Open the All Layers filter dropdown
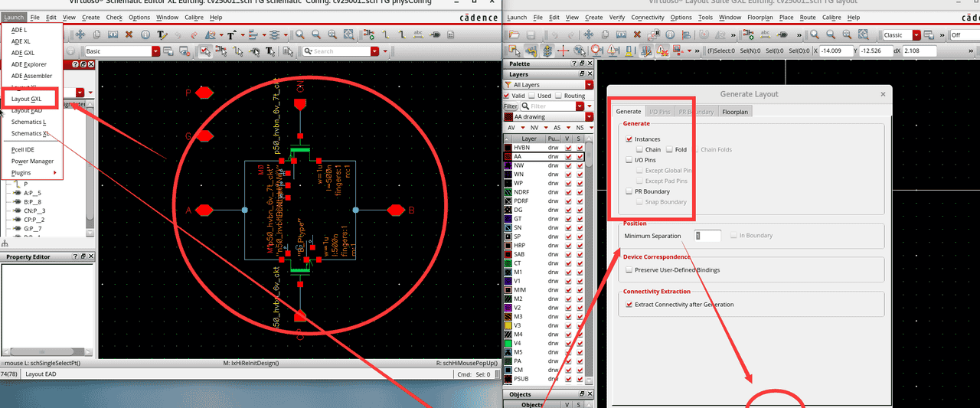Screen dimensions: 980x408 click(589, 85)
